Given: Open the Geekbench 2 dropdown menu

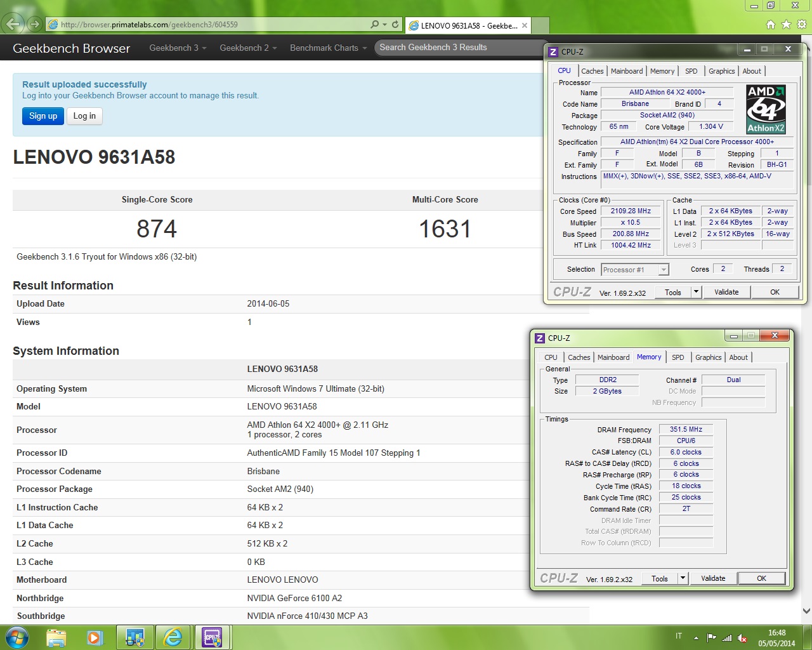Looking at the screenshot, I should pyautogui.click(x=248, y=48).
